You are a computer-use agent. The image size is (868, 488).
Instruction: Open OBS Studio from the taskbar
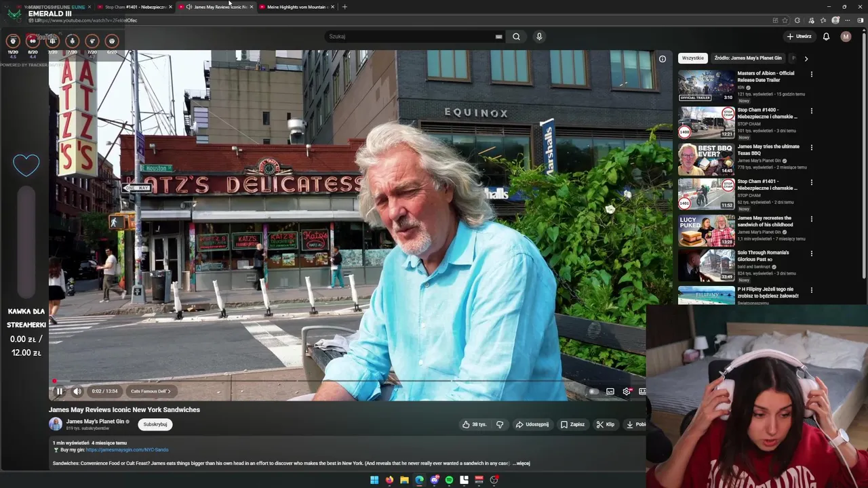494,480
